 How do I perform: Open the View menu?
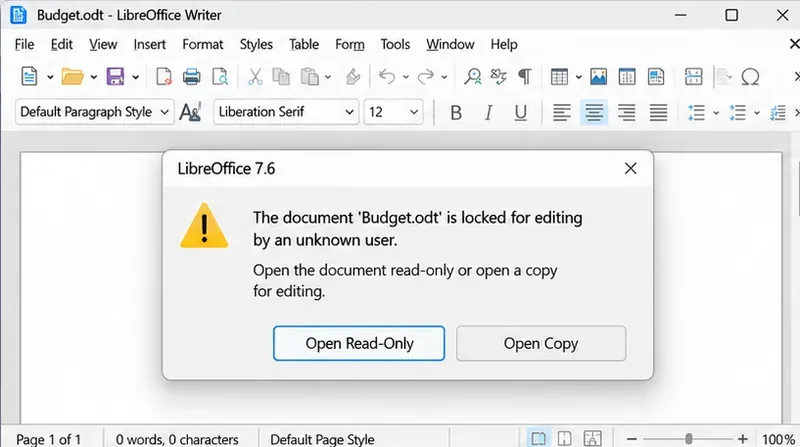pyautogui.click(x=103, y=44)
